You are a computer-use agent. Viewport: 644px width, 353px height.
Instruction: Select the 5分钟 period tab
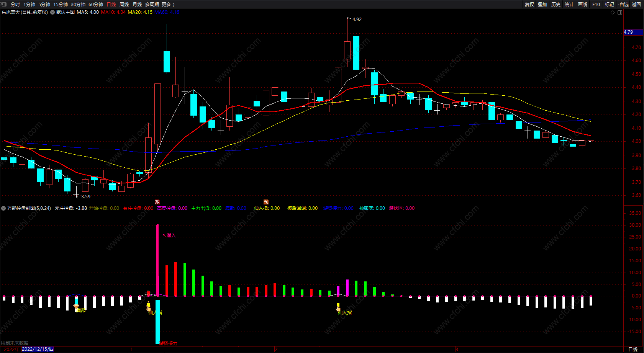[x=44, y=5]
